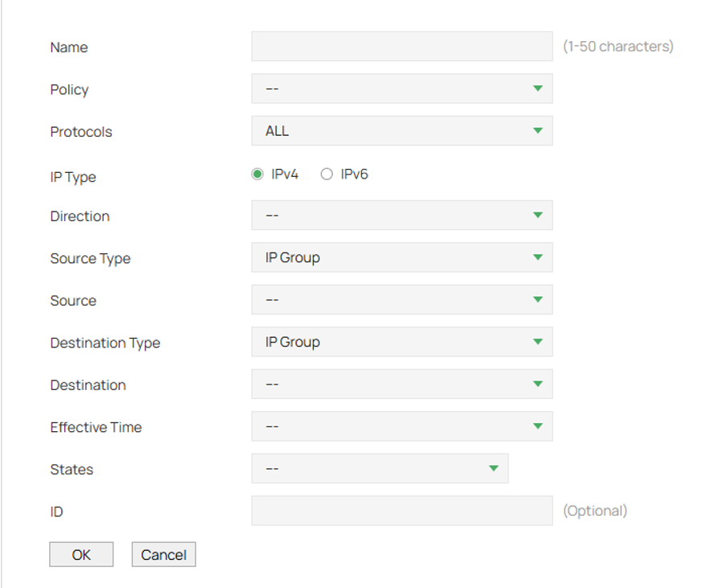Open the Policy dropdown
Viewport: 723px width, 588px height.
click(x=401, y=88)
